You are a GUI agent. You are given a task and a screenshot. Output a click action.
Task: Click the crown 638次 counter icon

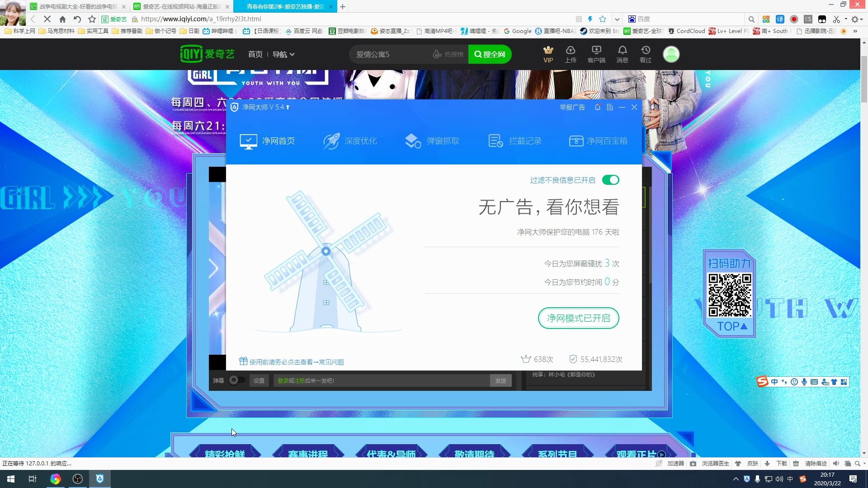(525, 359)
